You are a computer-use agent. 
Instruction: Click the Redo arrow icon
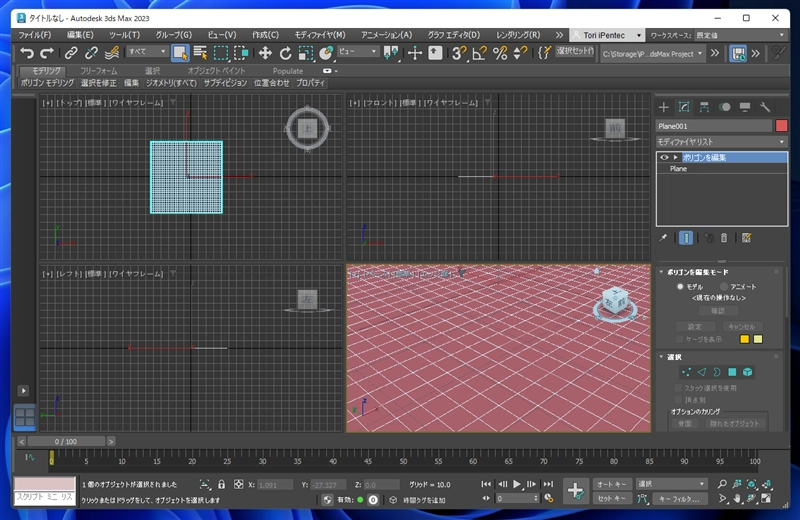point(47,53)
